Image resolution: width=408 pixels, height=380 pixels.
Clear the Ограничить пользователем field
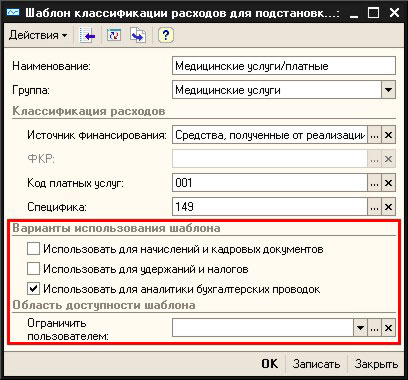(x=388, y=328)
